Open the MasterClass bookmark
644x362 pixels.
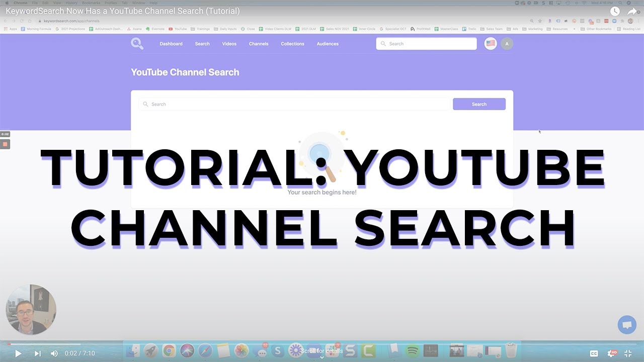pos(446,29)
